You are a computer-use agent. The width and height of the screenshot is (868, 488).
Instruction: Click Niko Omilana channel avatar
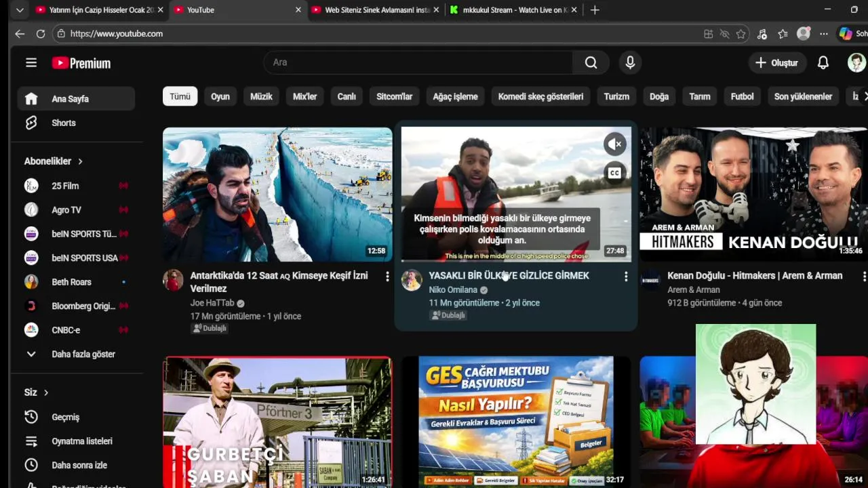[x=412, y=280]
